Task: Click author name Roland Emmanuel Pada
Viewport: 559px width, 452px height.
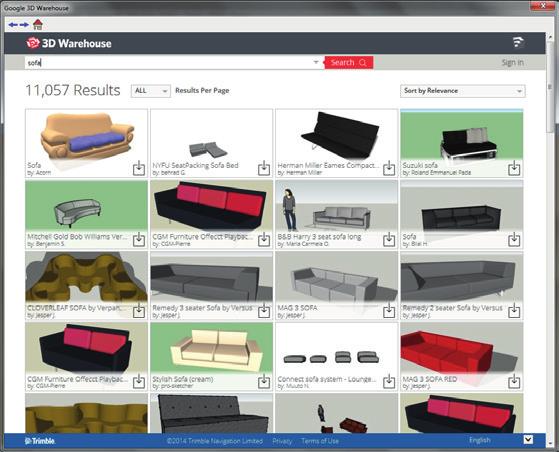Action: tap(441, 173)
